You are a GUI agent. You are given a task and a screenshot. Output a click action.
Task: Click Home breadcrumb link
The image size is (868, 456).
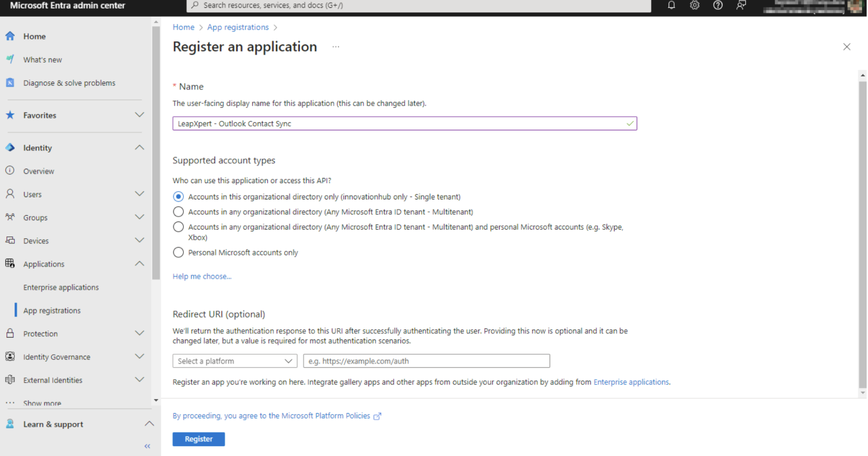click(x=183, y=27)
